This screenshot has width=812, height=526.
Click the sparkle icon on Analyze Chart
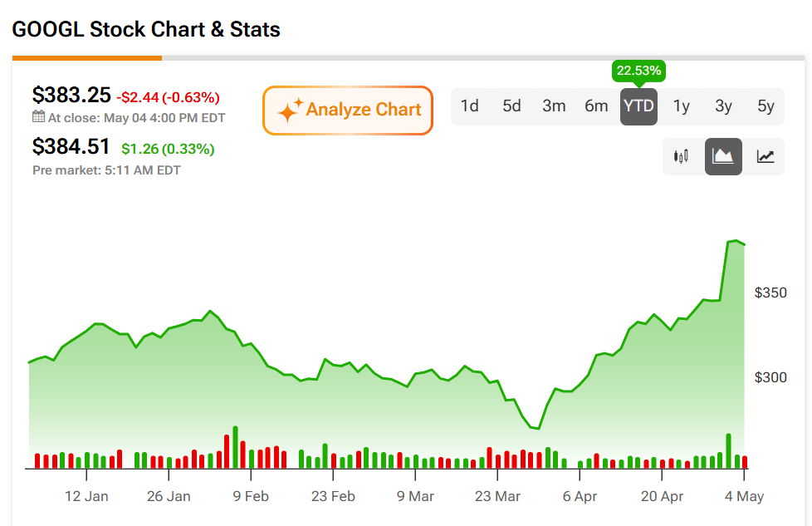(290, 110)
